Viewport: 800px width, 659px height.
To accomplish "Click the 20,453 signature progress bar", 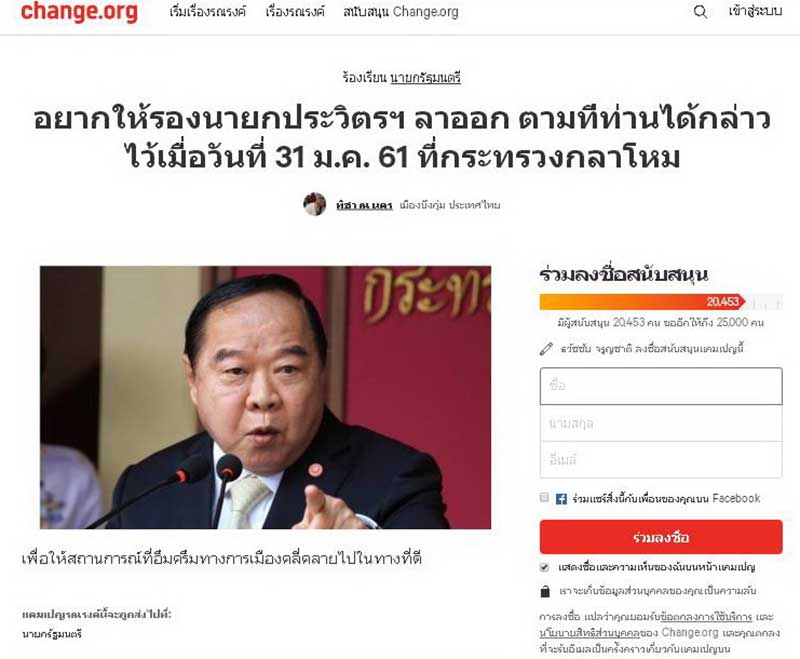I will click(x=661, y=301).
